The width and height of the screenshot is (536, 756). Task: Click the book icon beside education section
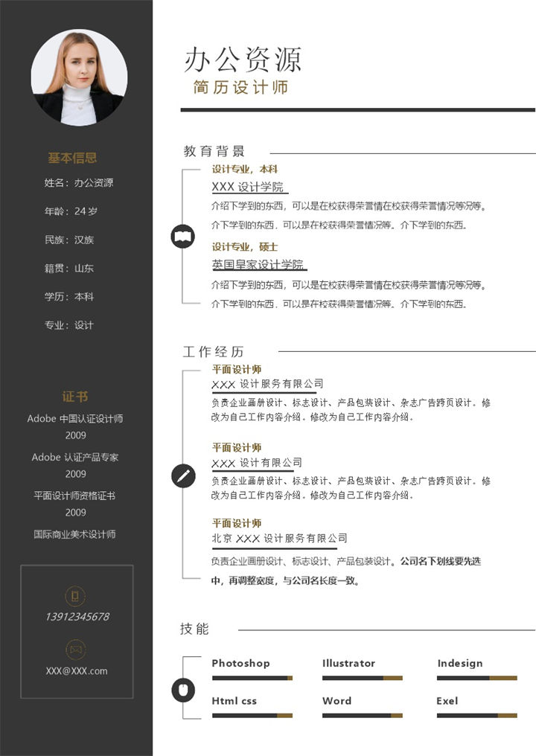point(183,237)
